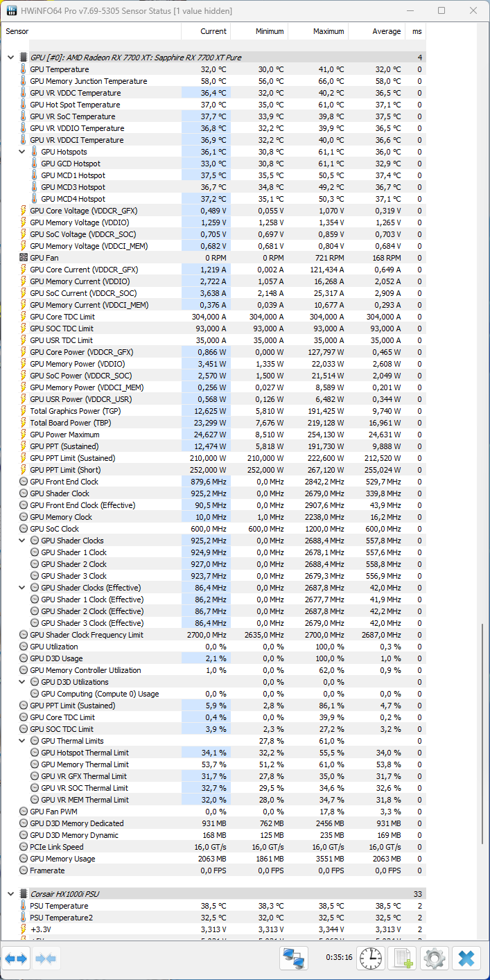The image size is (490, 980).
Task: Select GPU Shader Clock Frequency Limit row
Action: pyautogui.click(x=214, y=635)
